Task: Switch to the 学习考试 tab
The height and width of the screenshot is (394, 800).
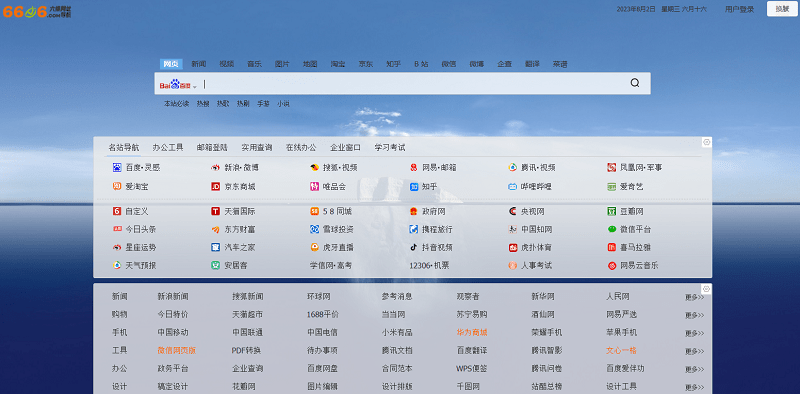Action: [390, 147]
